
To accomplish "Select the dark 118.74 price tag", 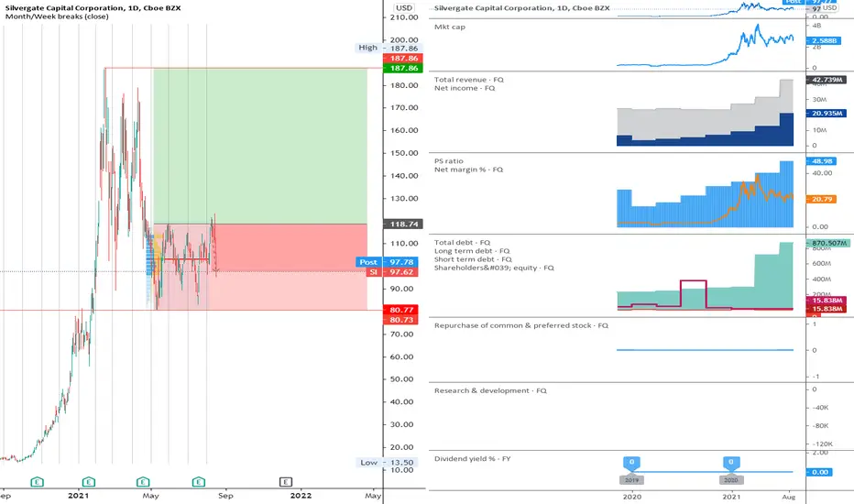I will click(403, 224).
